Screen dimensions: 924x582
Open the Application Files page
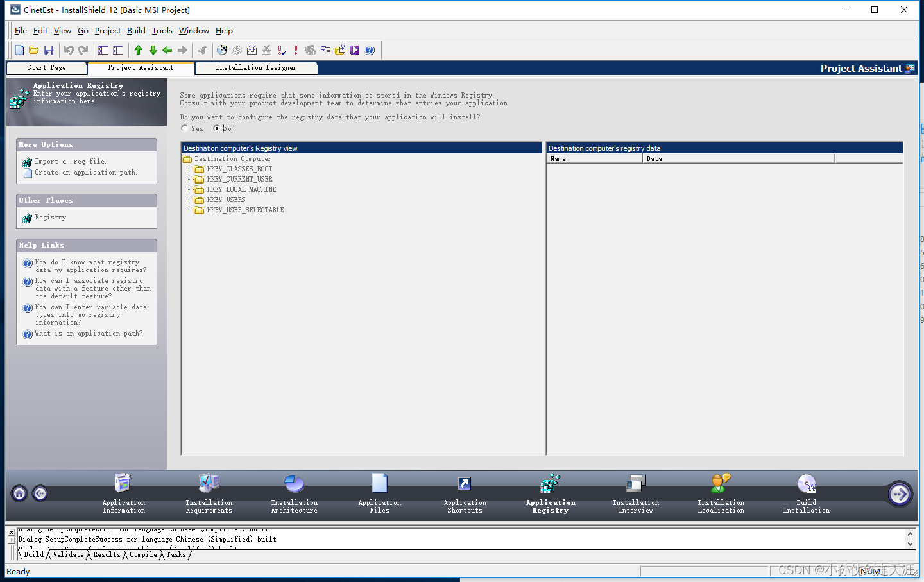tap(379, 494)
